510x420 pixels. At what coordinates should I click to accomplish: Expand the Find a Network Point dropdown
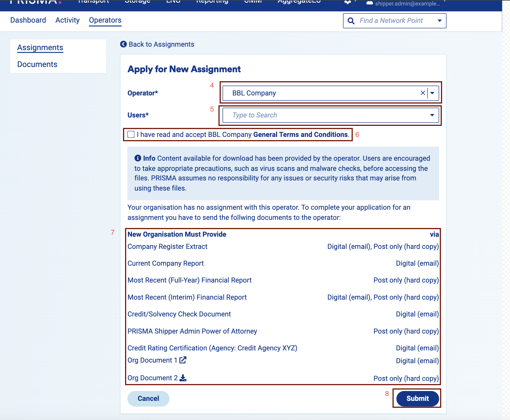click(x=440, y=21)
